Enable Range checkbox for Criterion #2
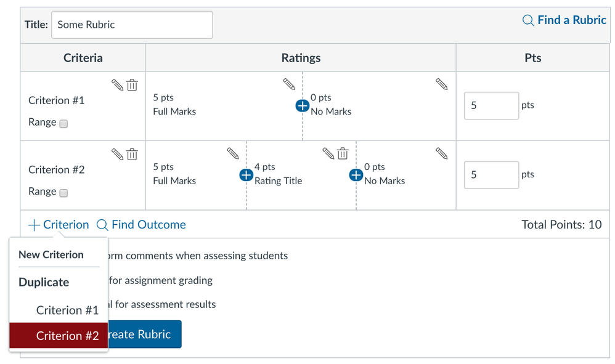Image resolution: width=615 pixels, height=364 pixels. click(63, 193)
